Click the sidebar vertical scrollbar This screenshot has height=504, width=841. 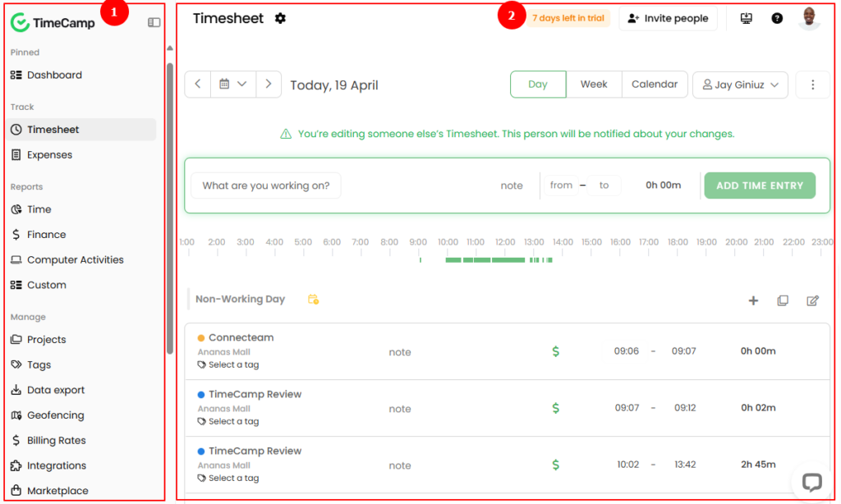170,209
